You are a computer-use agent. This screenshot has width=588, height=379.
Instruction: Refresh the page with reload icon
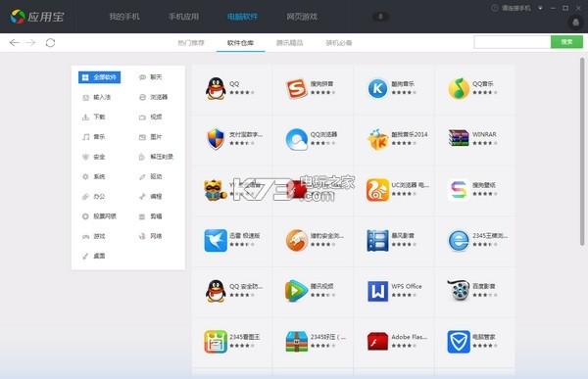click(x=50, y=43)
